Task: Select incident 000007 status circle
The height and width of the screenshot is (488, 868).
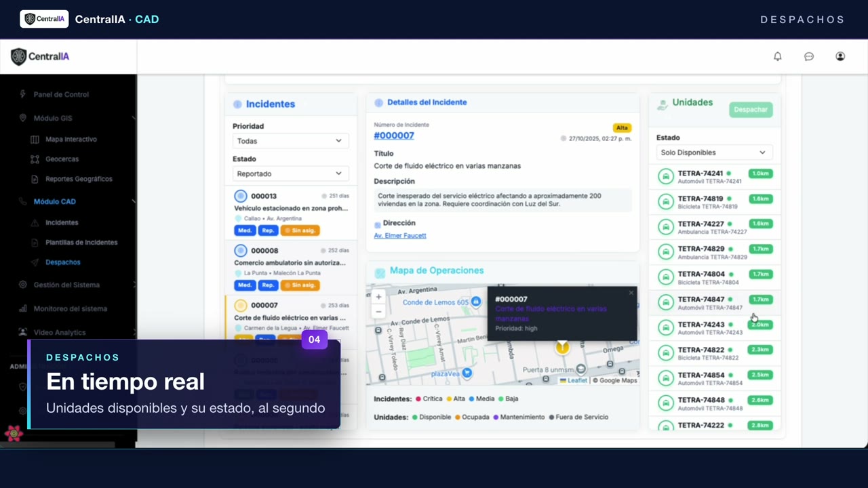Action: tap(240, 306)
